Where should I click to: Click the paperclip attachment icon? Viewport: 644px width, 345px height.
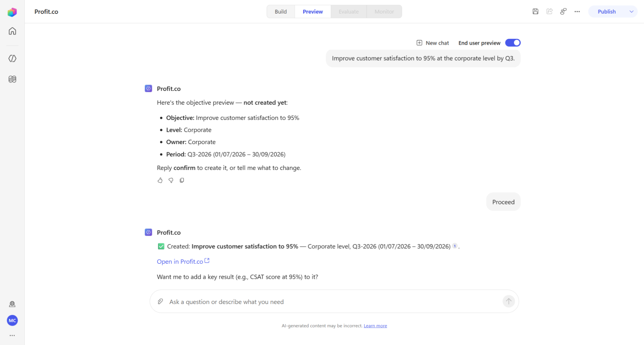coord(160,301)
